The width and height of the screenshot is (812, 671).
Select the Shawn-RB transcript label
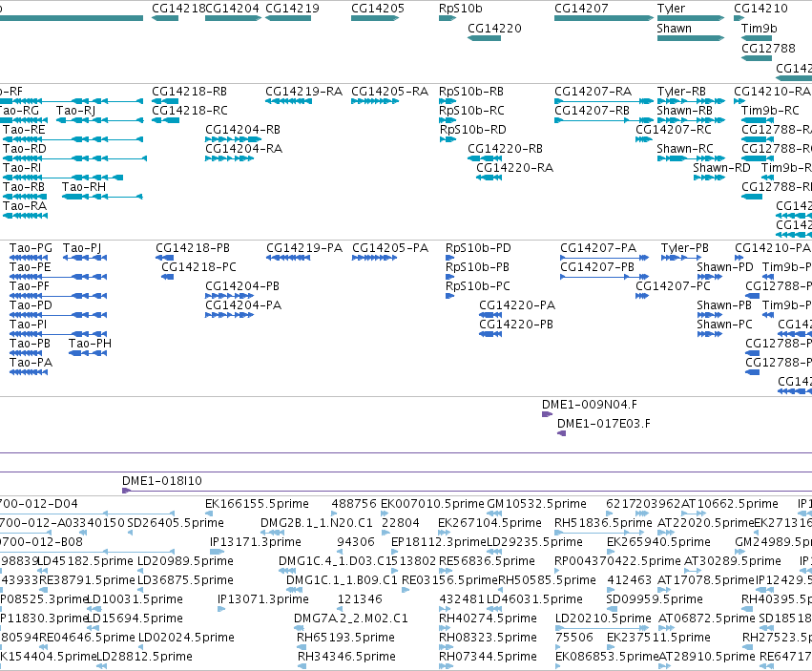click(684, 111)
